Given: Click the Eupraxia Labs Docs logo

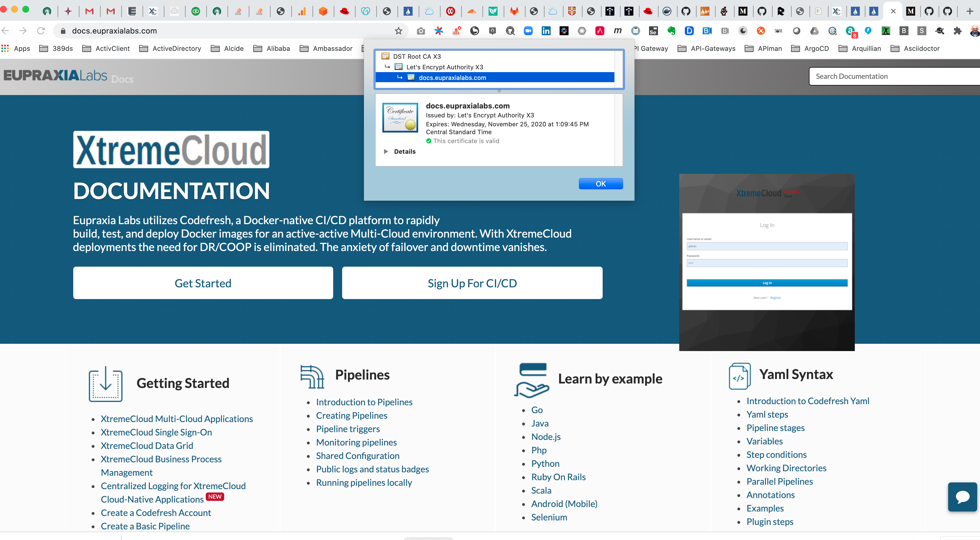Looking at the screenshot, I should tap(68, 76).
